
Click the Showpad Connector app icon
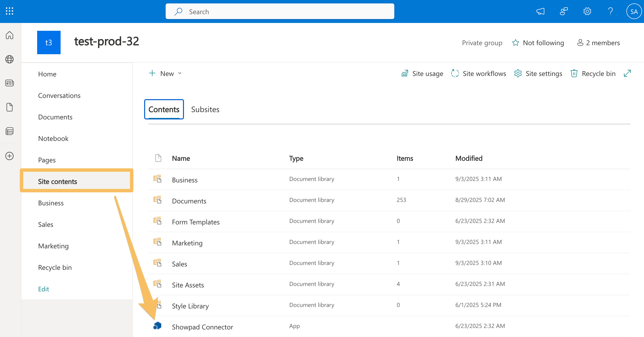pos(157,325)
